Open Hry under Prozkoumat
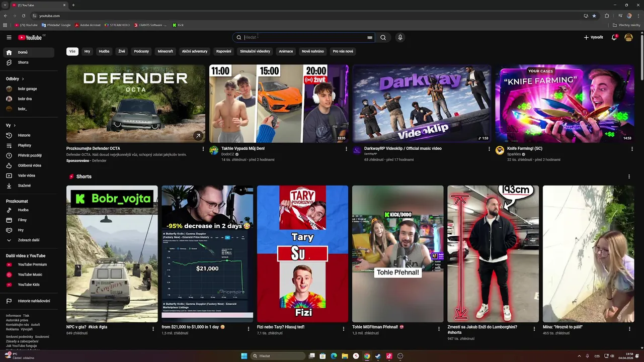 click(29, 230)
